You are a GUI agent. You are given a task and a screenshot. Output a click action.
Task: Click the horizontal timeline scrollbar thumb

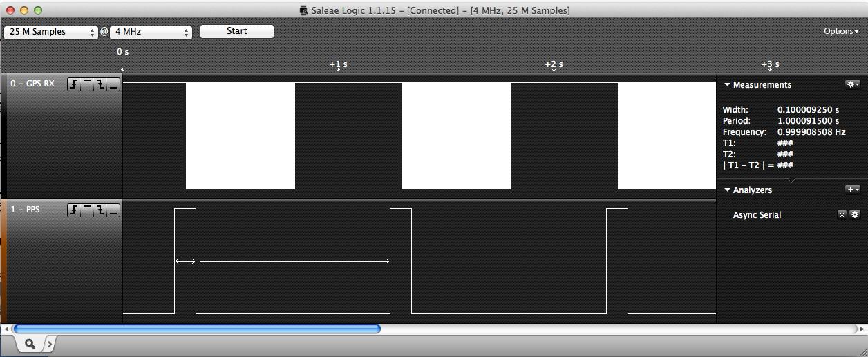pyautogui.click(x=197, y=329)
